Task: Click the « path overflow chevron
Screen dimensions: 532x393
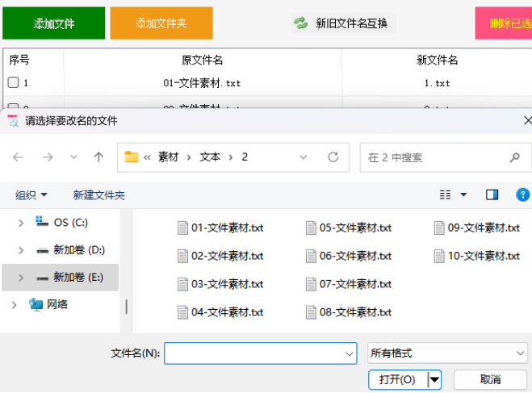Action: 147,157
